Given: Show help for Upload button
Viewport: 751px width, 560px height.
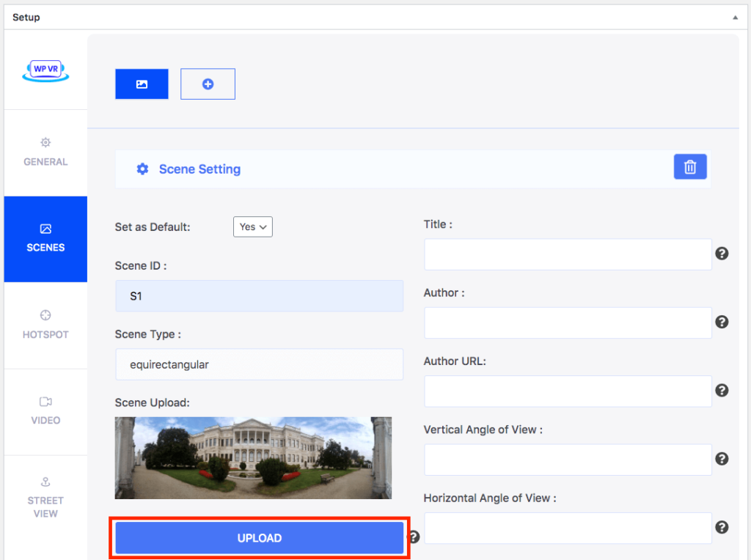Looking at the screenshot, I should click(414, 537).
